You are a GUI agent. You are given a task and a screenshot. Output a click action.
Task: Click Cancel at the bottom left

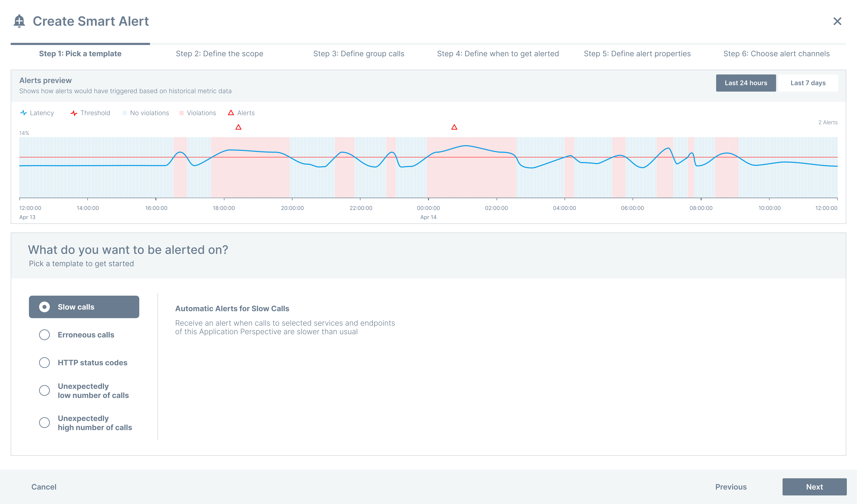44,487
